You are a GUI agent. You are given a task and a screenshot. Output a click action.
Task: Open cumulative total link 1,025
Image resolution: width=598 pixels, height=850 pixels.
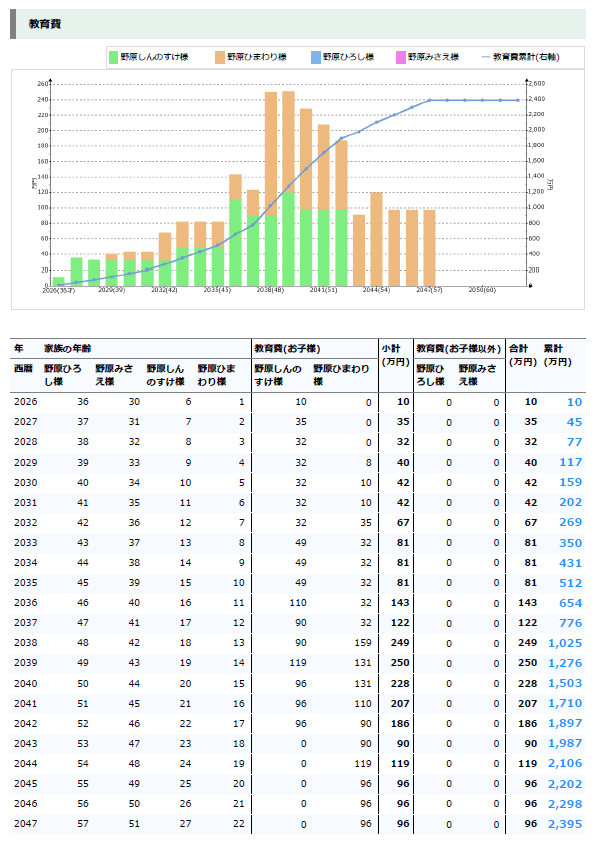tap(565, 643)
